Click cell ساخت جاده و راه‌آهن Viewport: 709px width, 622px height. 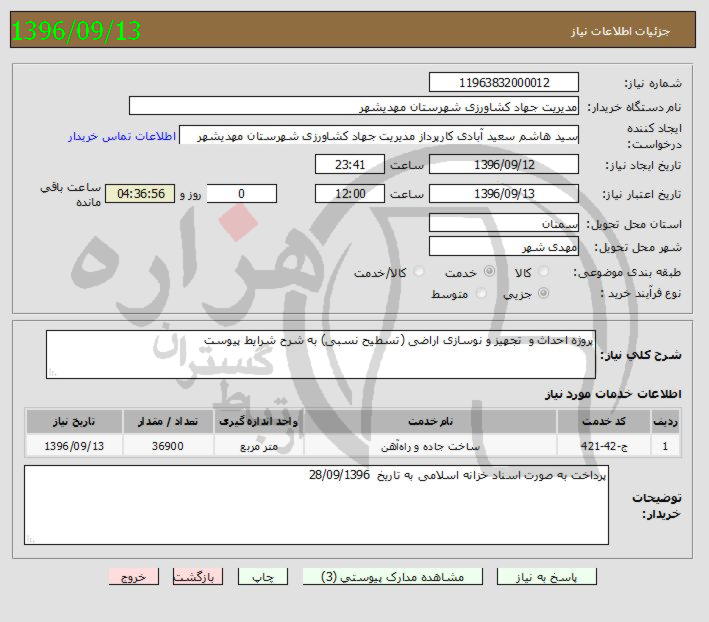[430, 446]
